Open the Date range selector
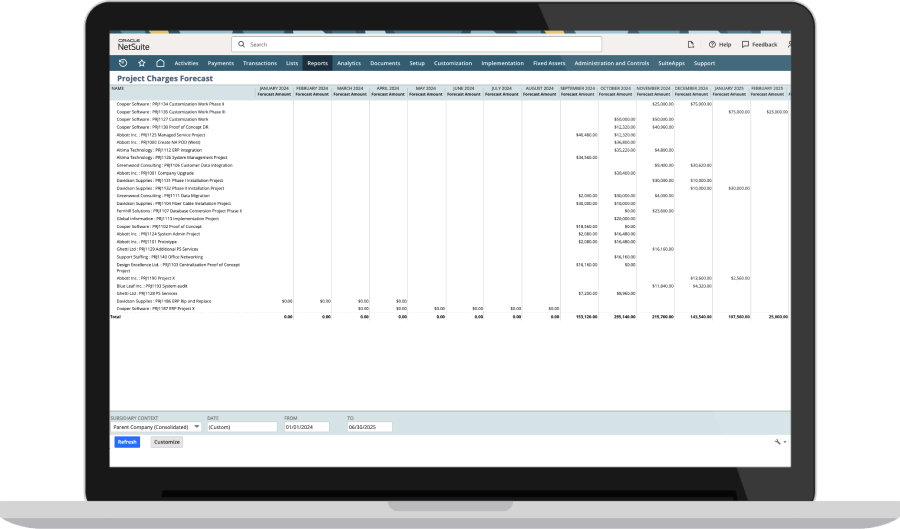 241,426
